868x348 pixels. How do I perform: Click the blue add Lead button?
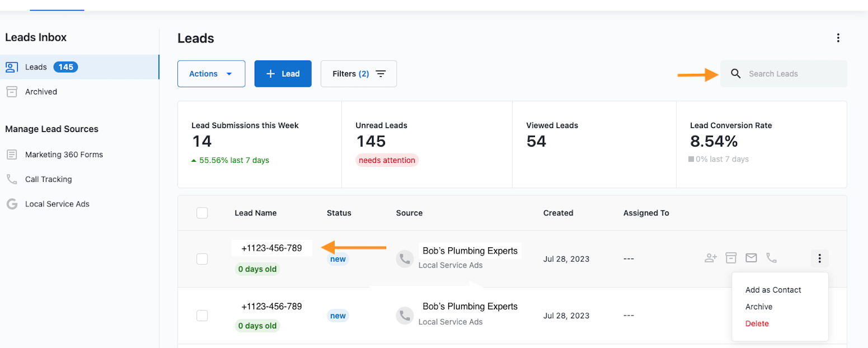(283, 74)
